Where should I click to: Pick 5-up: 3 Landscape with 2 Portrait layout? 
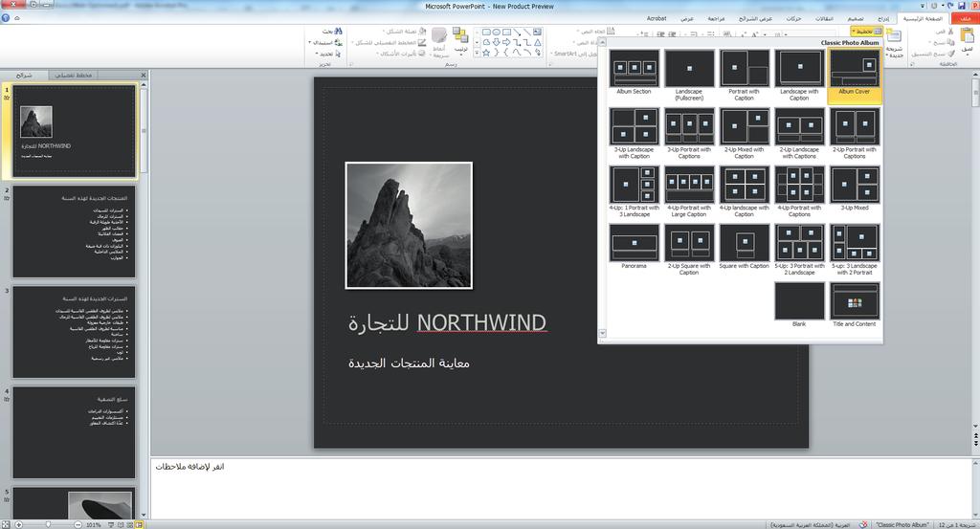coord(854,250)
